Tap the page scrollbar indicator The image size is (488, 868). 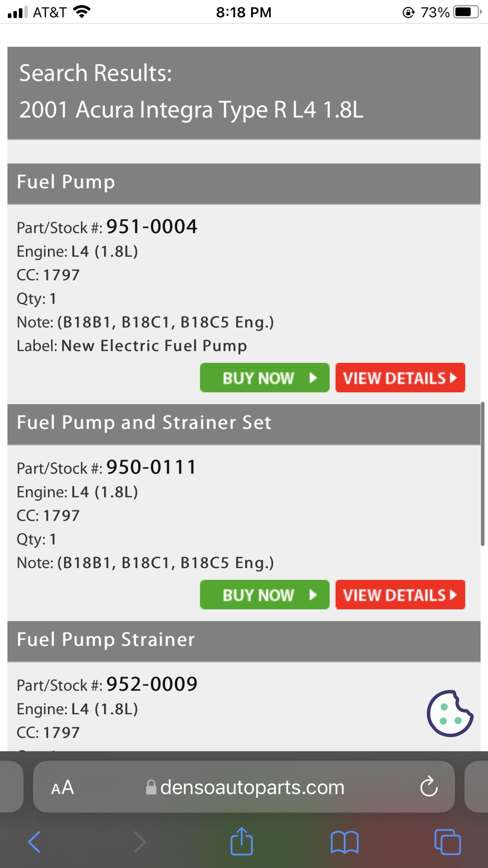click(x=482, y=473)
